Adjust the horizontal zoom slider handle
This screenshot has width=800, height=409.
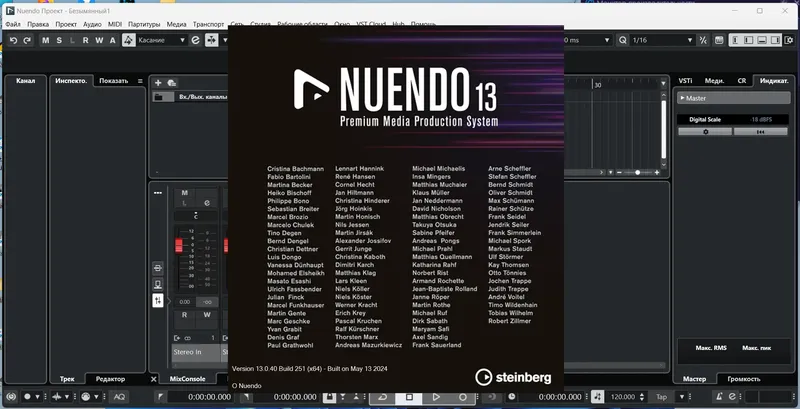637,172
